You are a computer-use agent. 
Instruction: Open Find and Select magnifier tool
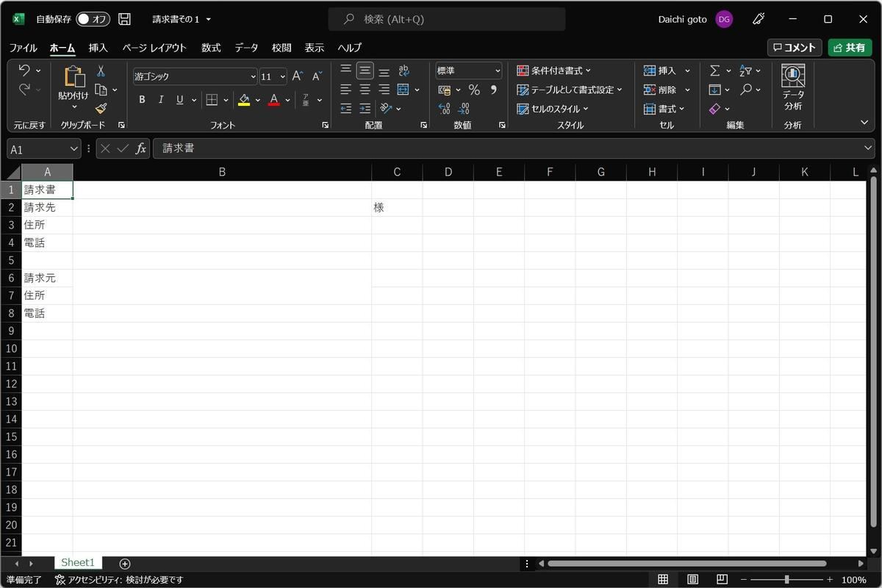tap(746, 90)
